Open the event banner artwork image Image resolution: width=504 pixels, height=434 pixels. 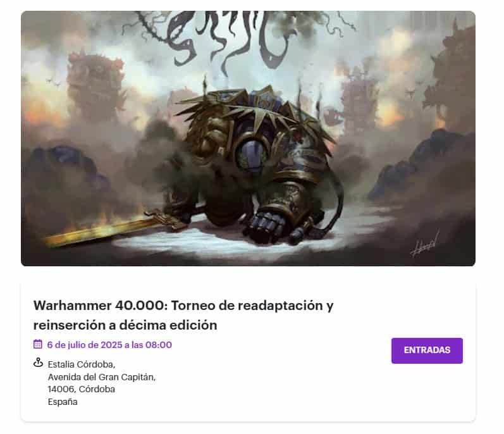pos(248,139)
